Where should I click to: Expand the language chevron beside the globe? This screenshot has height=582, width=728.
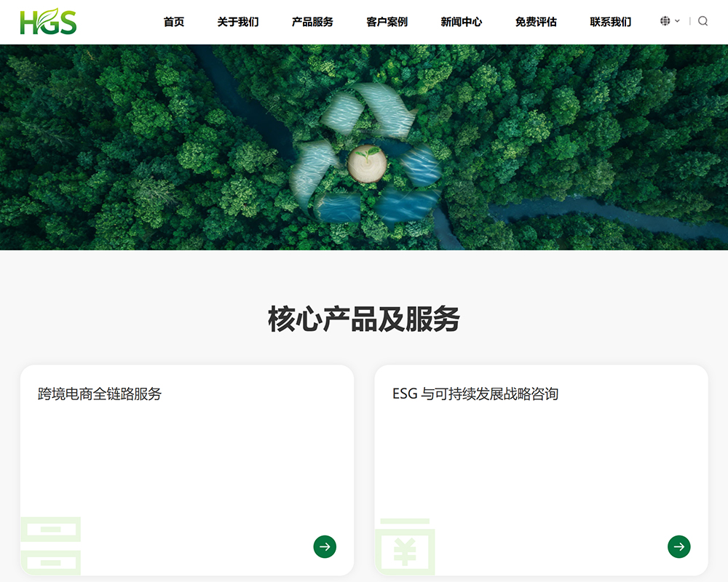[x=677, y=21]
